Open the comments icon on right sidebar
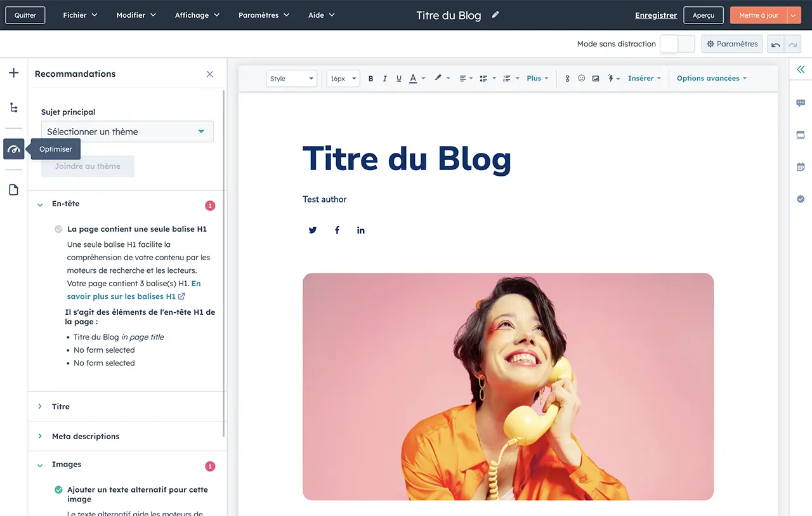 [x=801, y=103]
